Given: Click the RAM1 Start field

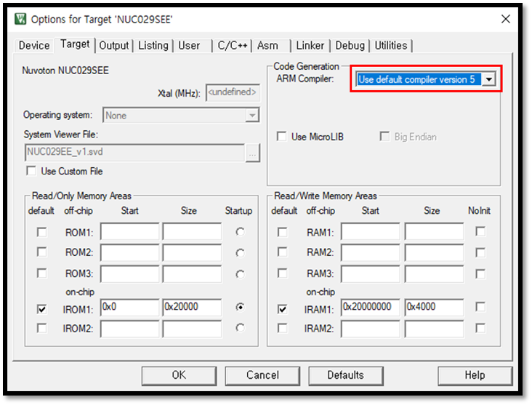Looking at the screenshot, I should [371, 232].
